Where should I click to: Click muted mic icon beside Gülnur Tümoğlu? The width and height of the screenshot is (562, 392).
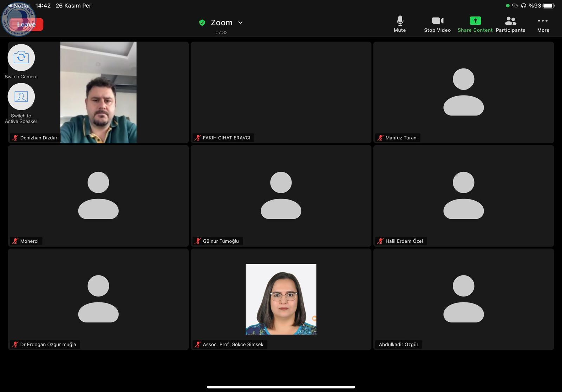(x=197, y=241)
